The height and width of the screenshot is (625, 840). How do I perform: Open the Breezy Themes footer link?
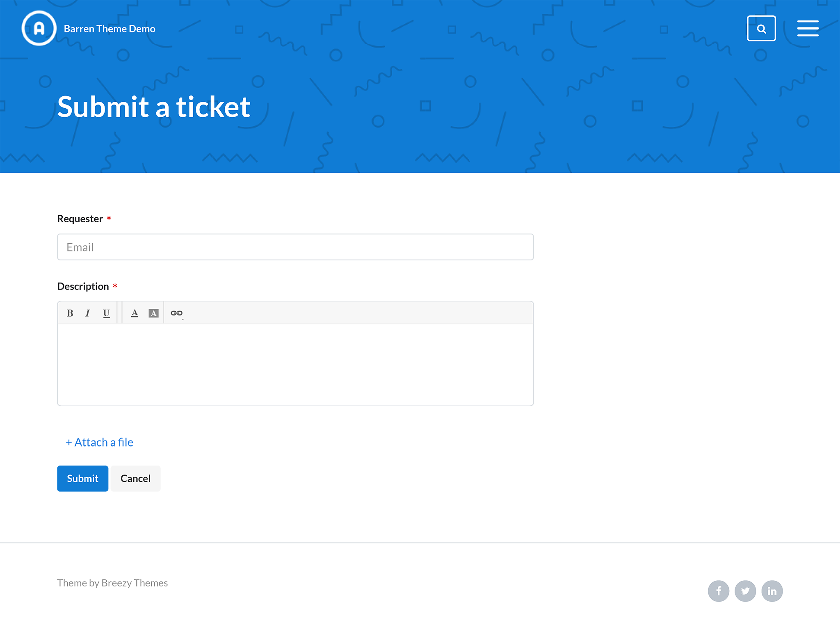(x=134, y=583)
